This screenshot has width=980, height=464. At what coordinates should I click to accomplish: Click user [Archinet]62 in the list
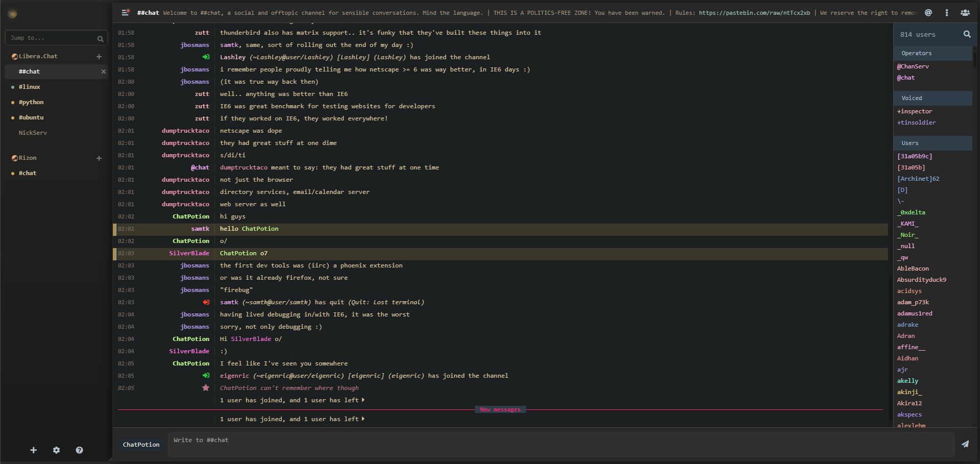918,179
